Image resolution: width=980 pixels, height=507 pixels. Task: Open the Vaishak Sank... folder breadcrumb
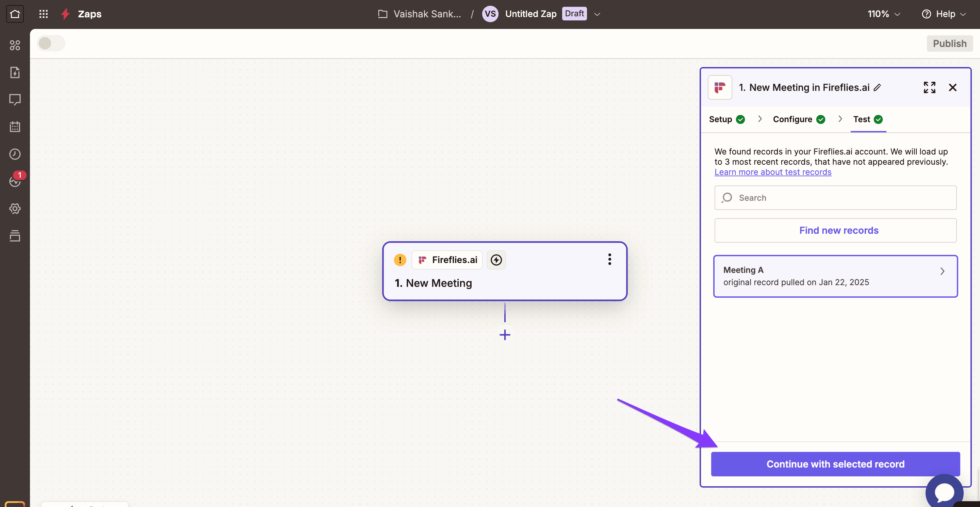pos(427,14)
